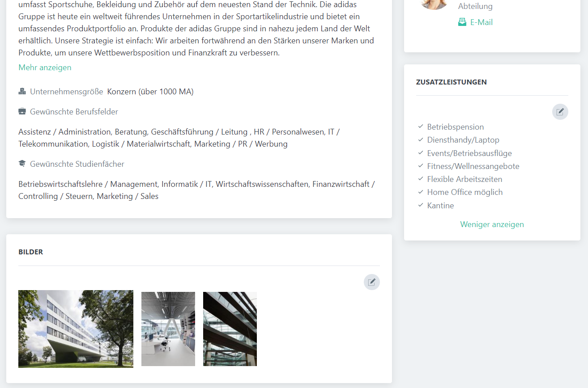
Task: Click the Events/Betriebsausflüge benefit entry
Action: pyautogui.click(x=469, y=153)
